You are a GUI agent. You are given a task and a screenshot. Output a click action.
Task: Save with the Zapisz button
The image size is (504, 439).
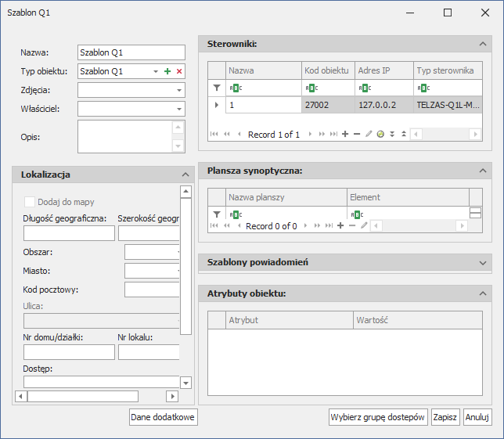[445, 417]
